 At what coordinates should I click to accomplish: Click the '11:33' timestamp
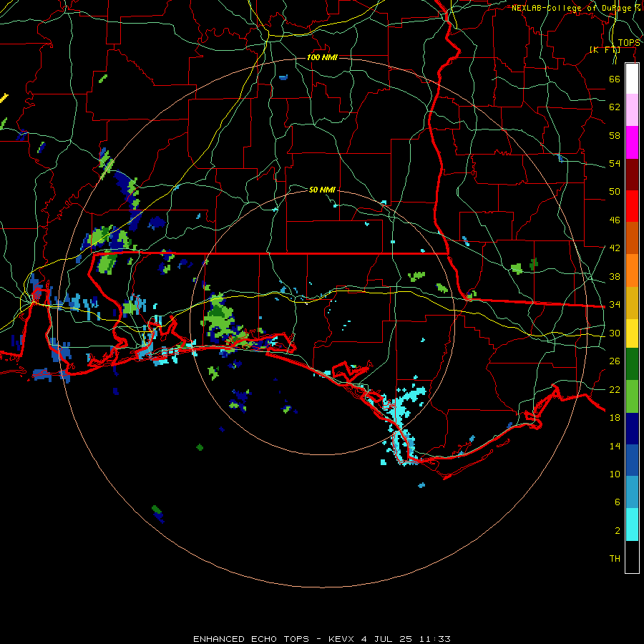point(434,639)
